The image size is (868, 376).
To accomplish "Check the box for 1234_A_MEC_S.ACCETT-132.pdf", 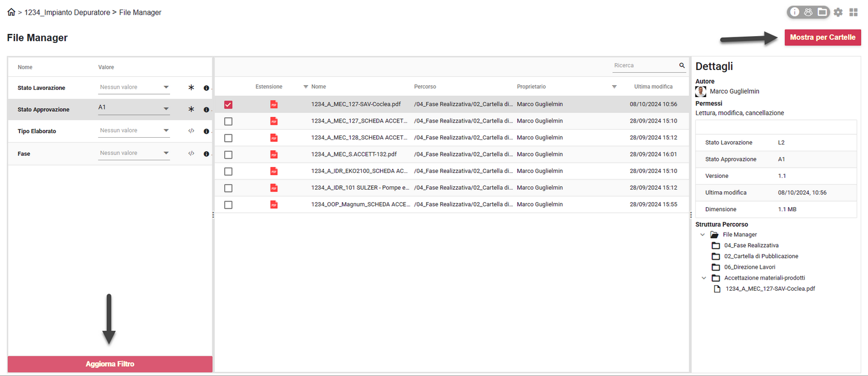I will tap(228, 154).
